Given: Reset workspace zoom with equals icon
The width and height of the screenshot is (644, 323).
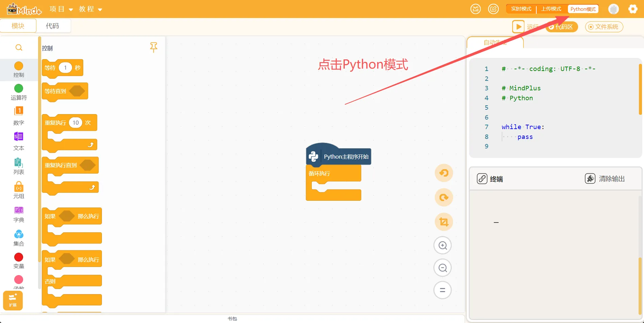Looking at the screenshot, I should point(443,290).
